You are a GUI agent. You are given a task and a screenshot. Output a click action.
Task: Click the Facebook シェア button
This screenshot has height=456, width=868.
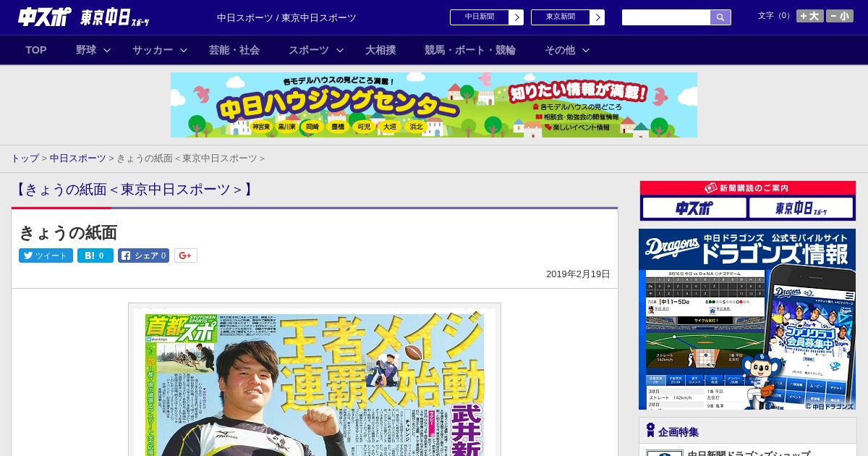pos(143,256)
